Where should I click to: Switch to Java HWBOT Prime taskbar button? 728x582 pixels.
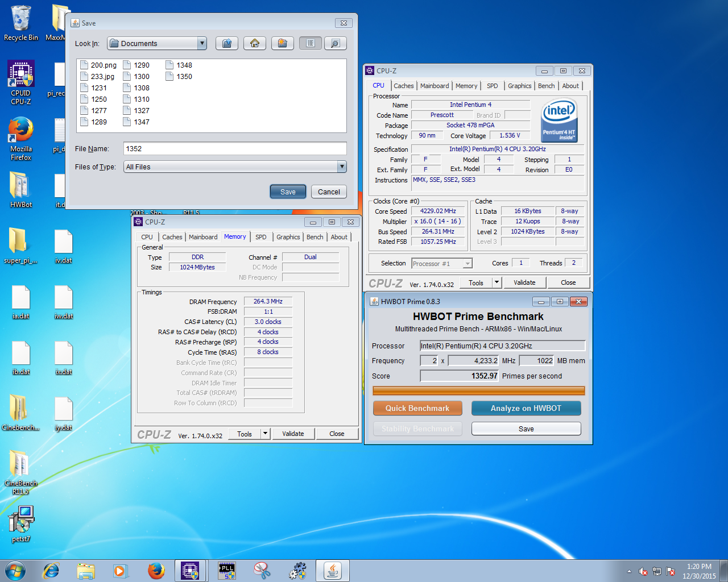point(333,571)
